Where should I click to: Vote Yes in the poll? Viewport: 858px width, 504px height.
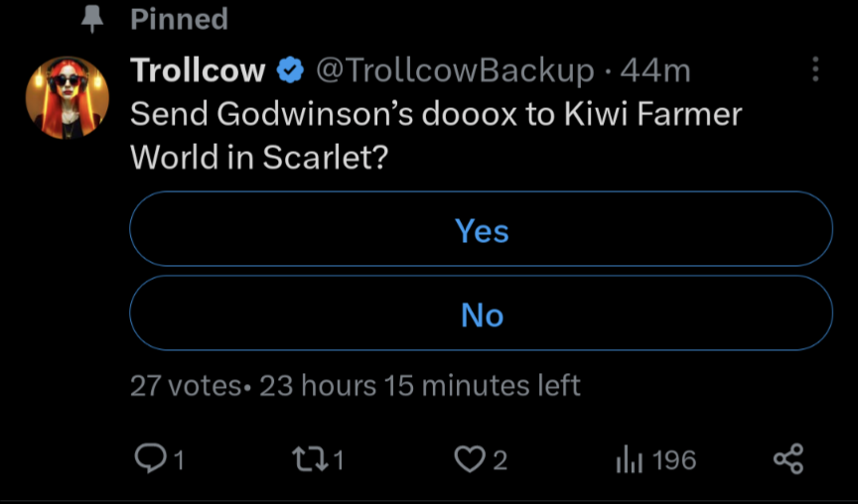coord(482,230)
